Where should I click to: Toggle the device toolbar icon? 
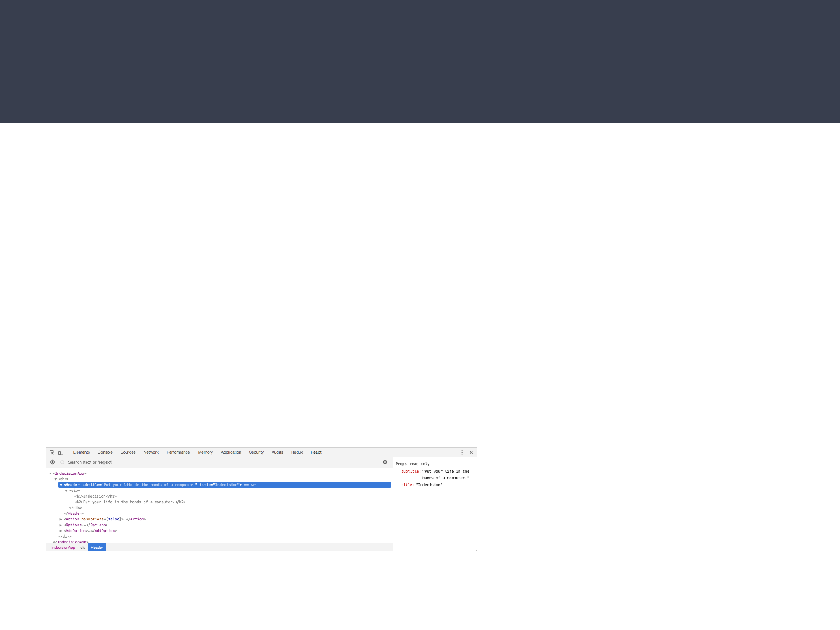tap(60, 452)
